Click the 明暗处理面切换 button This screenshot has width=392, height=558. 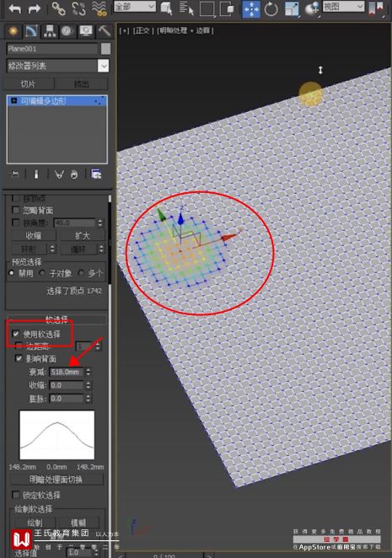pyautogui.click(x=56, y=480)
